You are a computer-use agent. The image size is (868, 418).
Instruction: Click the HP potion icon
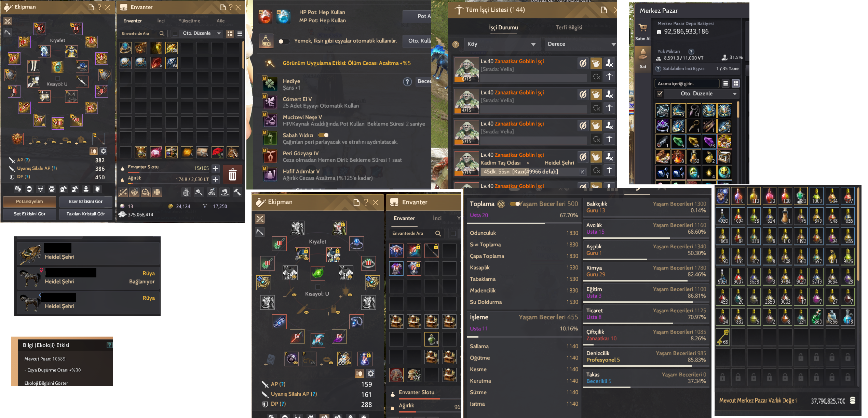coord(265,16)
